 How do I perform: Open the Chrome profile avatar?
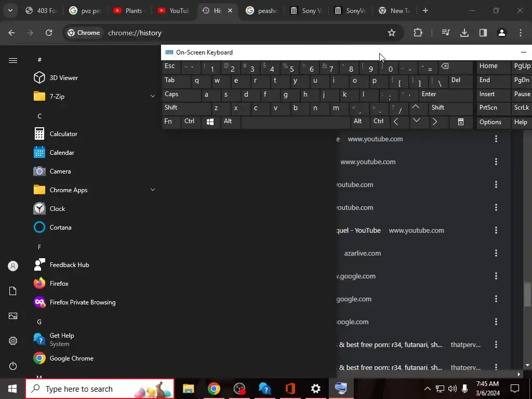[502, 33]
